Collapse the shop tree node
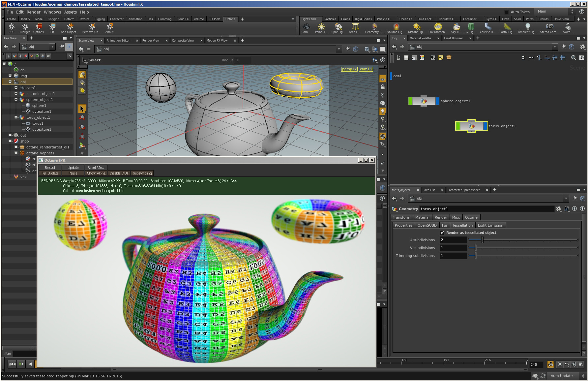This screenshot has height=381, width=588. [x=10, y=141]
